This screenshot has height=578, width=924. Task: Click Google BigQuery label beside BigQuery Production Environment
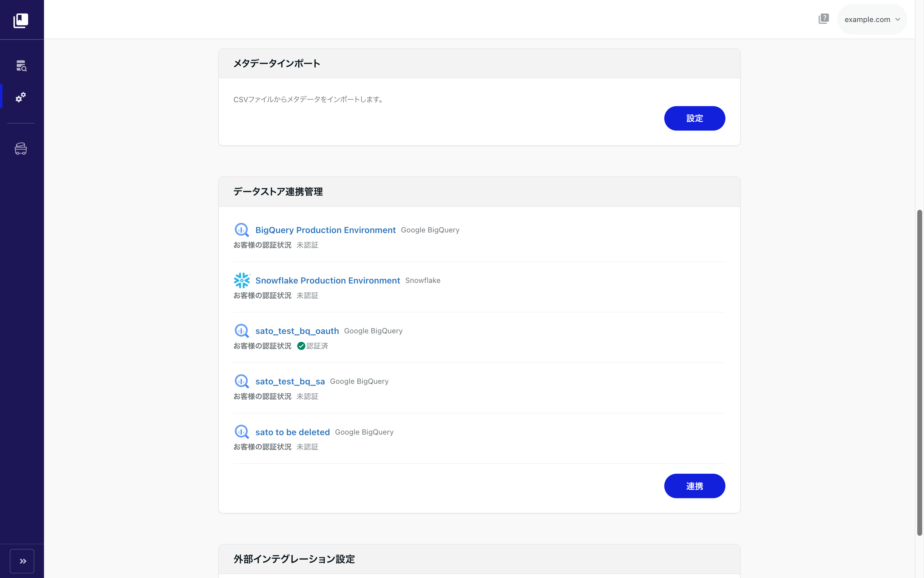click(x=430, y=230)
